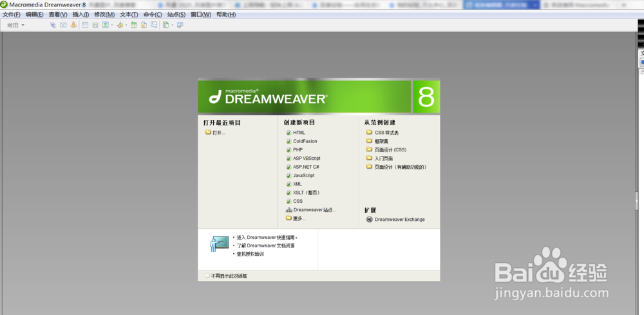
Task: Create a new ASP VBScript page
Action: tap(303, 158)
